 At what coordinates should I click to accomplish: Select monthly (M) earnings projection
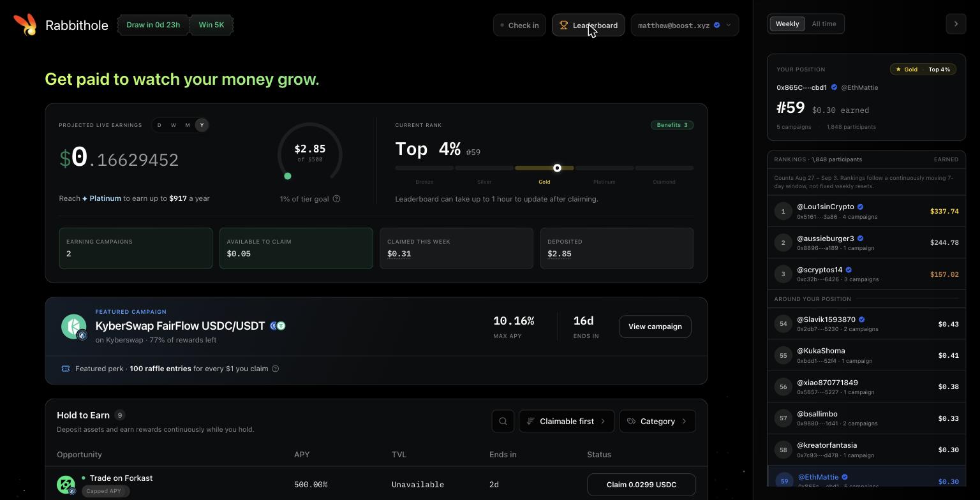point(188,125)
